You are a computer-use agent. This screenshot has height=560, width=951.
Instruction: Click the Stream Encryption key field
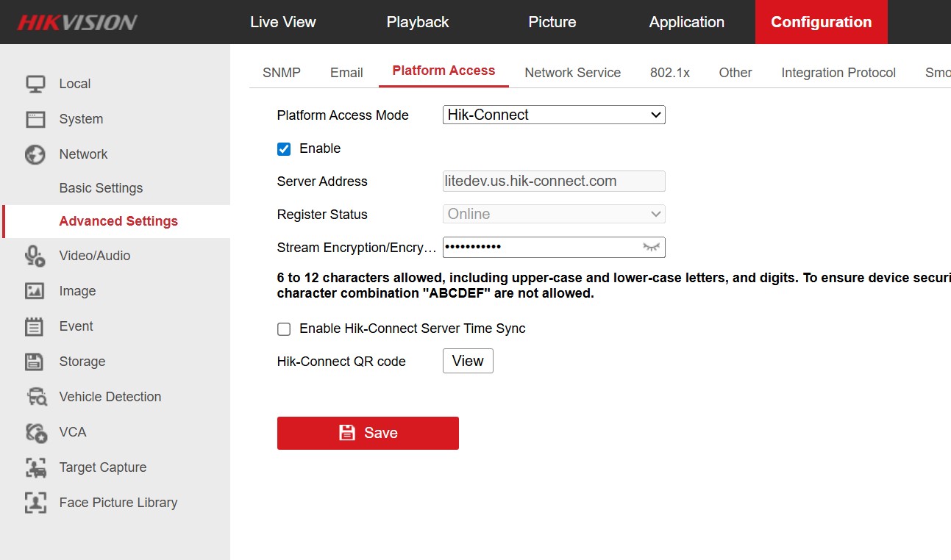(541, 247)
